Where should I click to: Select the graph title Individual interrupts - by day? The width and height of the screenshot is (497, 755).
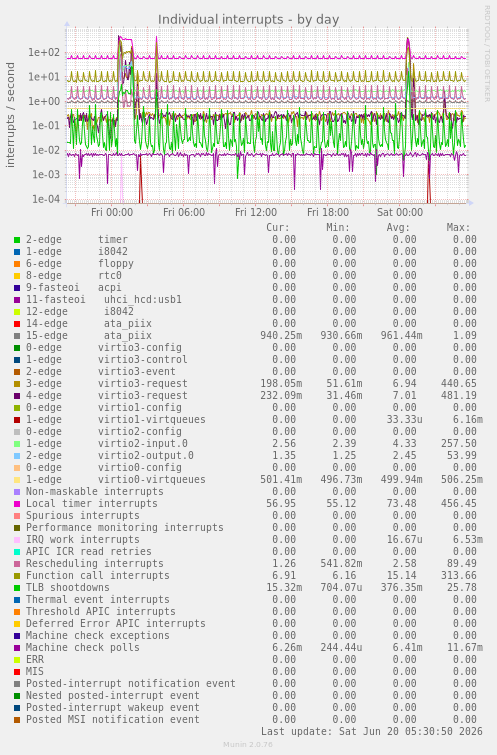[248, 19]
